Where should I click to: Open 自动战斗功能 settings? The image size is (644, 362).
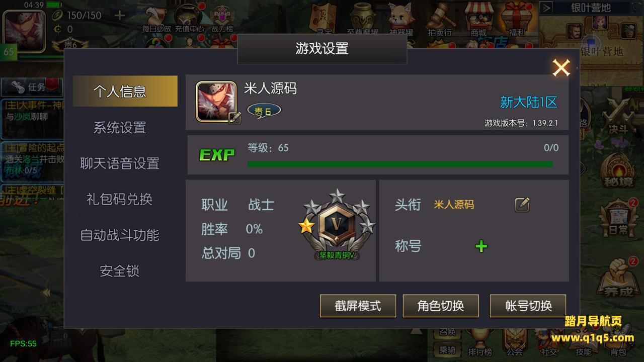(x=120, y=235)
